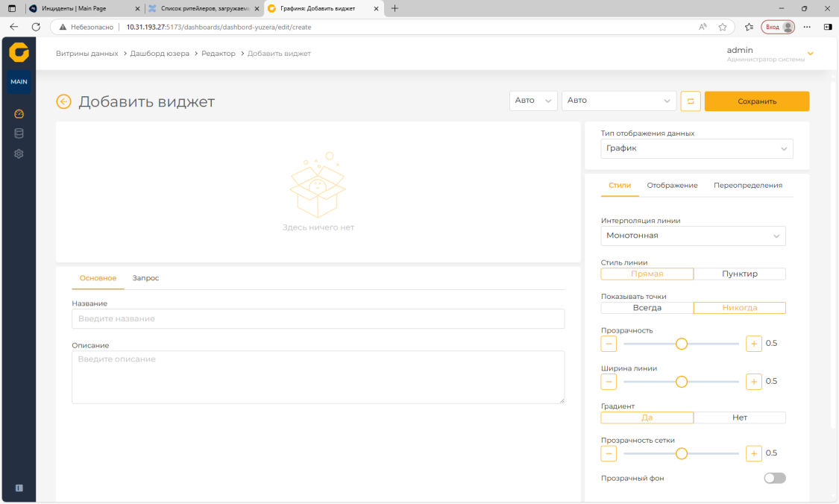
Task: Toggle the Прозрачный фон switch
Action: pos(775,478)
